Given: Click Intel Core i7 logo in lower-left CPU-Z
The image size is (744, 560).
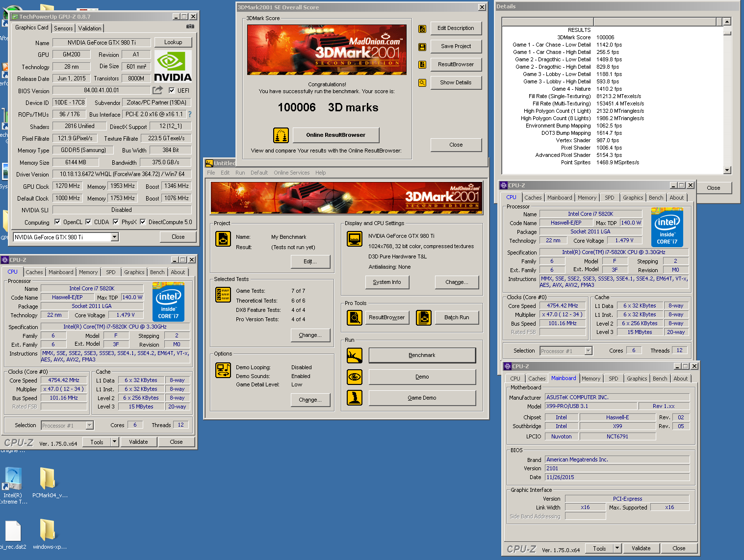Looking at the screenshot, I should click(168, 302).
